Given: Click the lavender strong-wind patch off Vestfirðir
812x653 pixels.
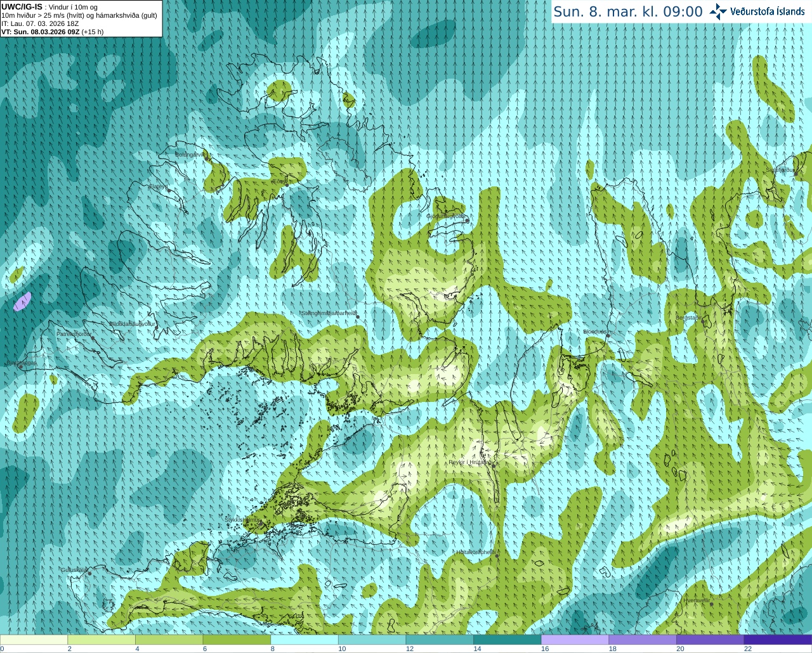Looking at the screenshot, I should (22, 301).
